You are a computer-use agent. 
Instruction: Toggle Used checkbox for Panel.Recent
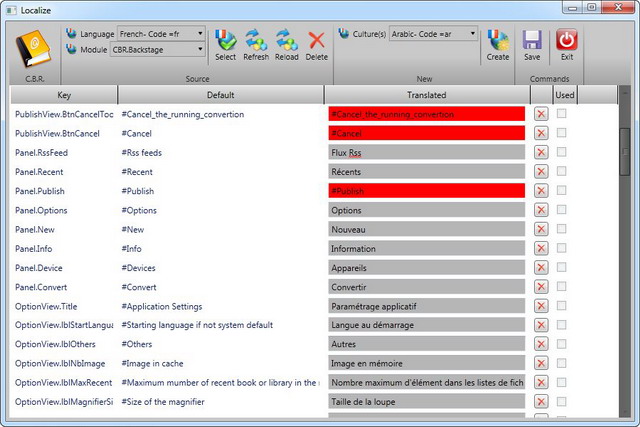(x=562, y=171)
